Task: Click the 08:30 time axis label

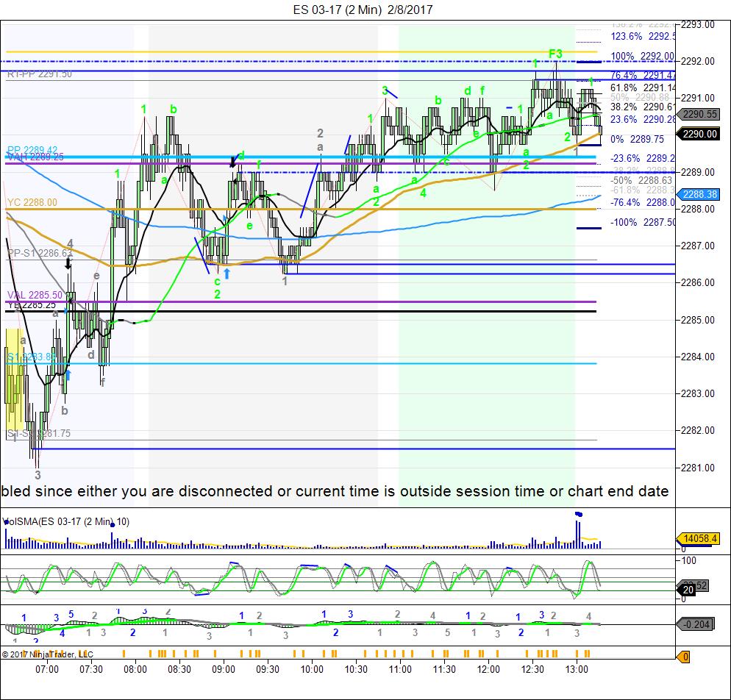Action: (179, 670)
